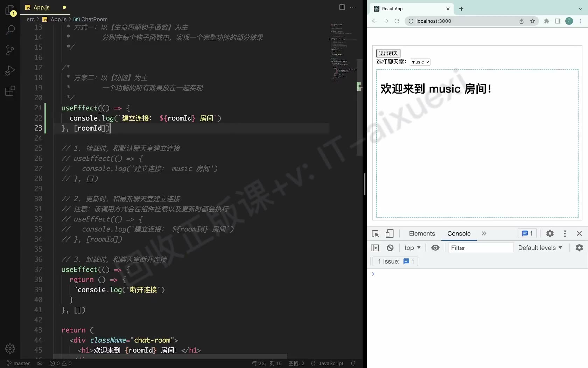Open the Default levels dropdown
The height and width of the screenshot is (368, 588).
click(x=540, y=248)
